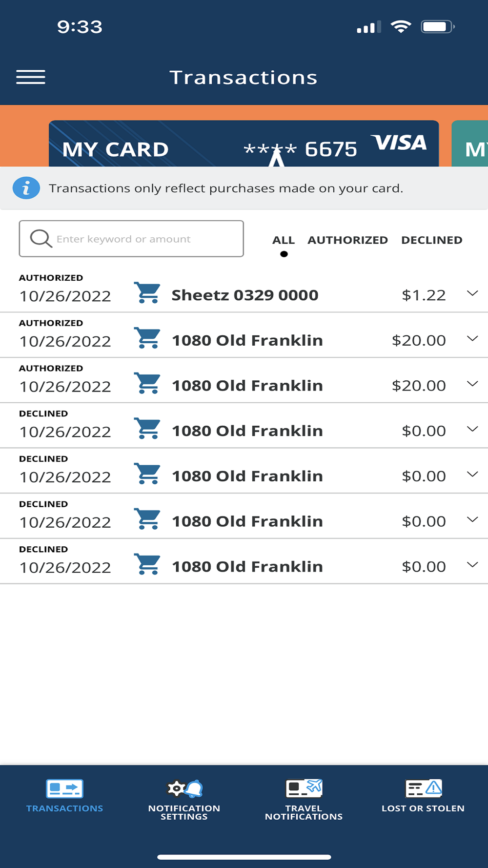488x868 pixels.
Task: Filter by DECLINED transactions
Action: coord(431,240)
